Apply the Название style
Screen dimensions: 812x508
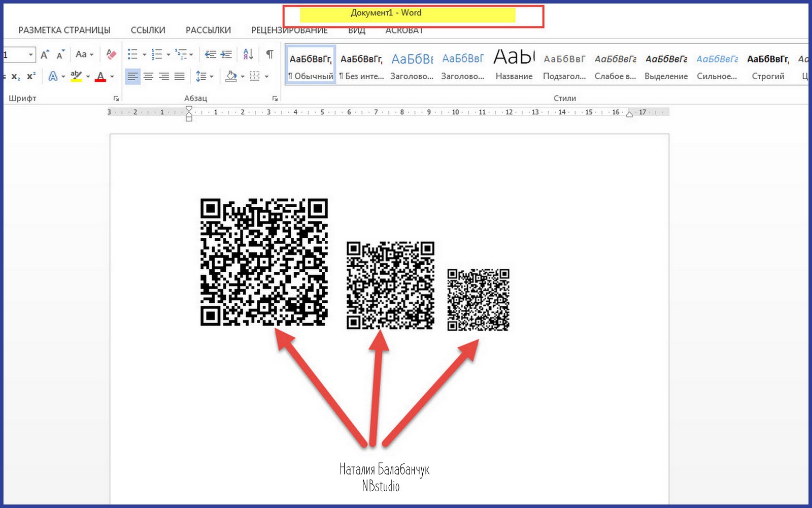[x=514, y=65]
